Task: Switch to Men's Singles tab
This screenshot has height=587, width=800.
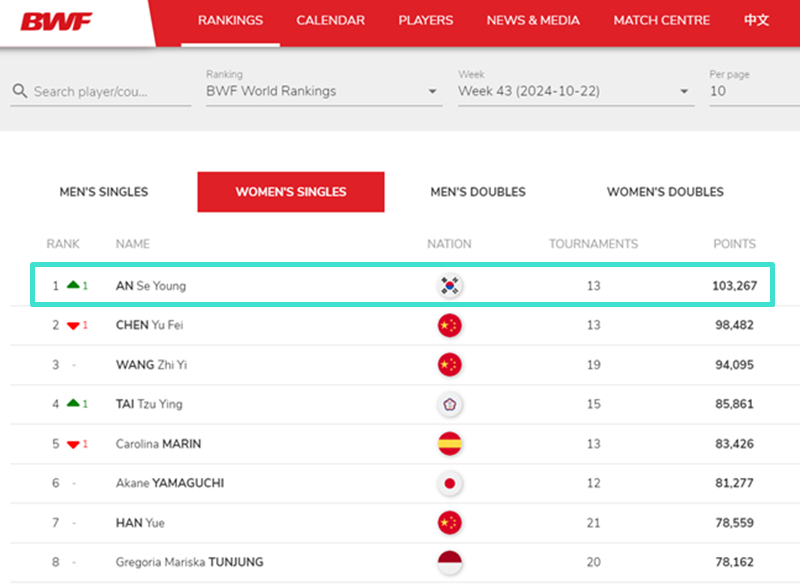Action: pos(104,192)
